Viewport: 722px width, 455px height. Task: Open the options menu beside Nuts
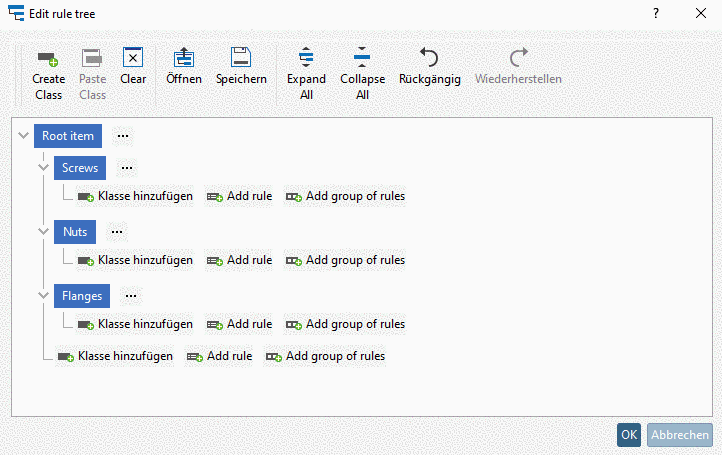[117, 232]
